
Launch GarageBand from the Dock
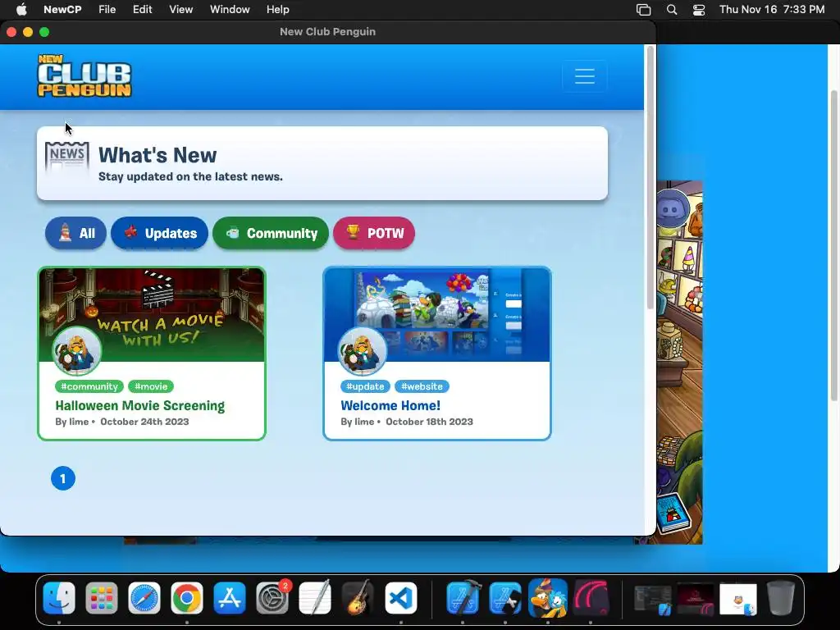(358, 598)
